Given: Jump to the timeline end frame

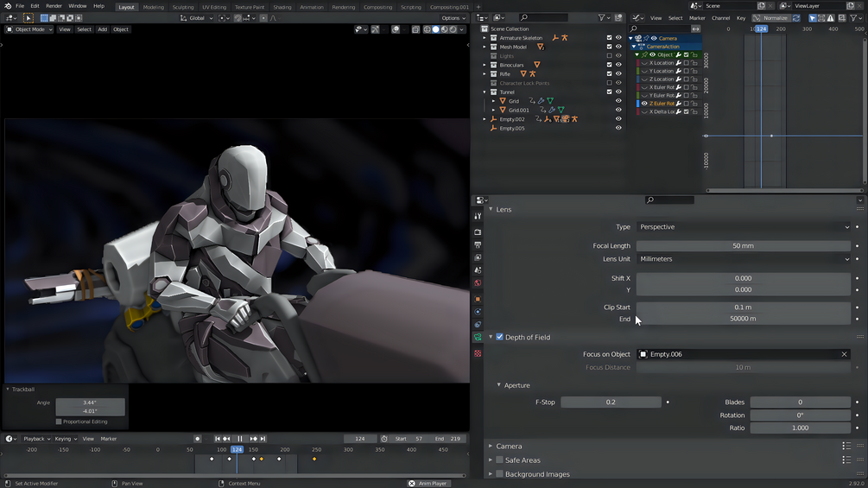Looking at the screenshot, I should pyautogui.click(x=263, y=439).
